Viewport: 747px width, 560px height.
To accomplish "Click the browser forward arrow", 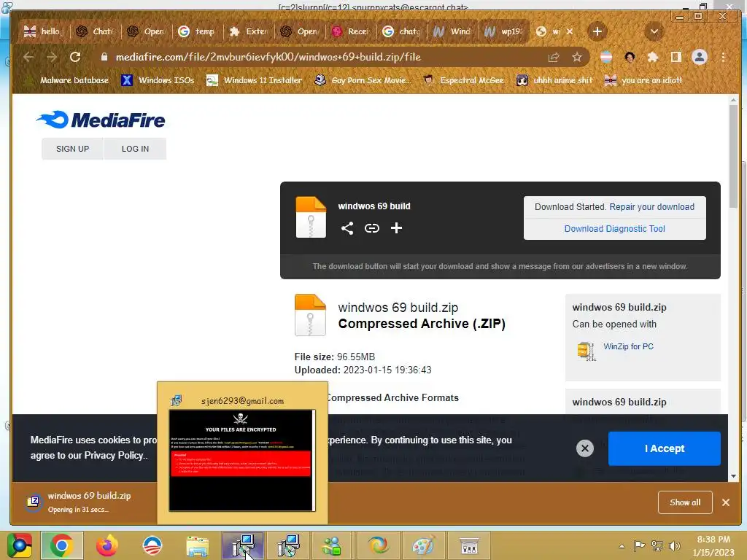I will point(52,57).
